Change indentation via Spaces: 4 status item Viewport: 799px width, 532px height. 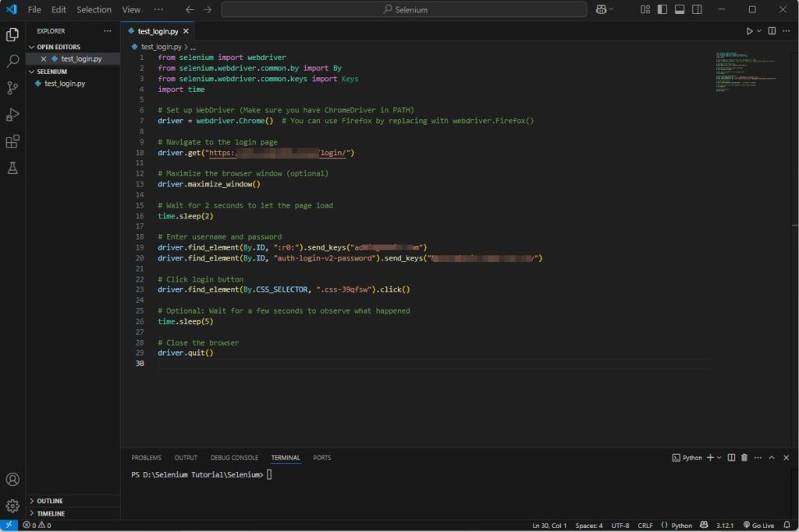coord(588,525)
